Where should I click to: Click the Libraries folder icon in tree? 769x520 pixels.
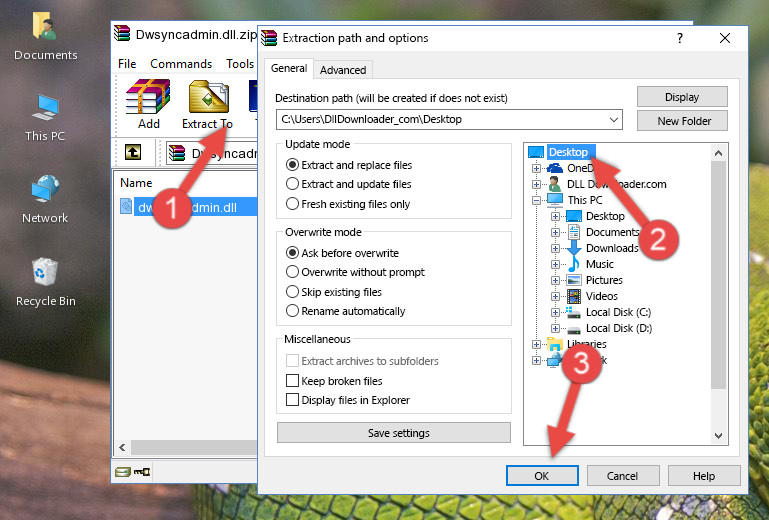click(555, 344)
